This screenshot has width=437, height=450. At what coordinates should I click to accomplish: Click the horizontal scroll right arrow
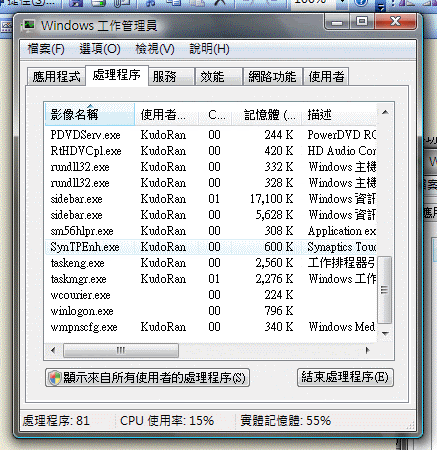tap(368, 350)
